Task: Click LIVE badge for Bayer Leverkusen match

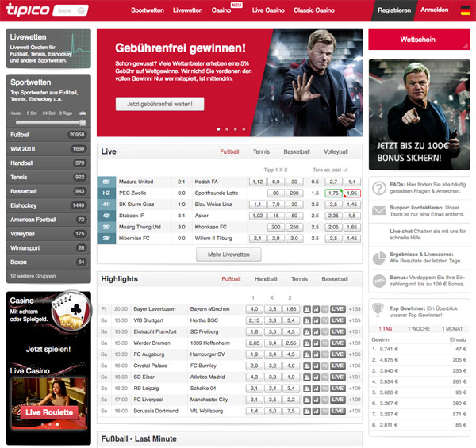Action: click(x=338, y=309)
